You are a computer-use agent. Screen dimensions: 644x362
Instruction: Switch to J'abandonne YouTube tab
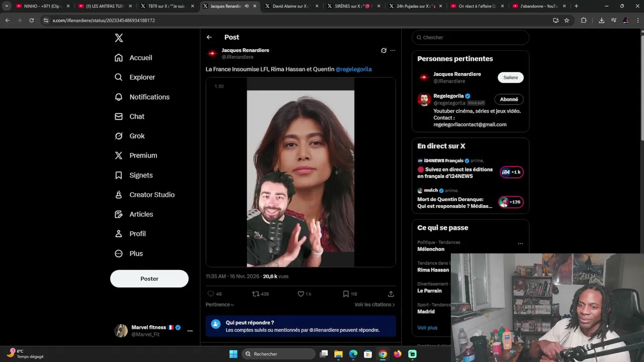click(538, 6)
